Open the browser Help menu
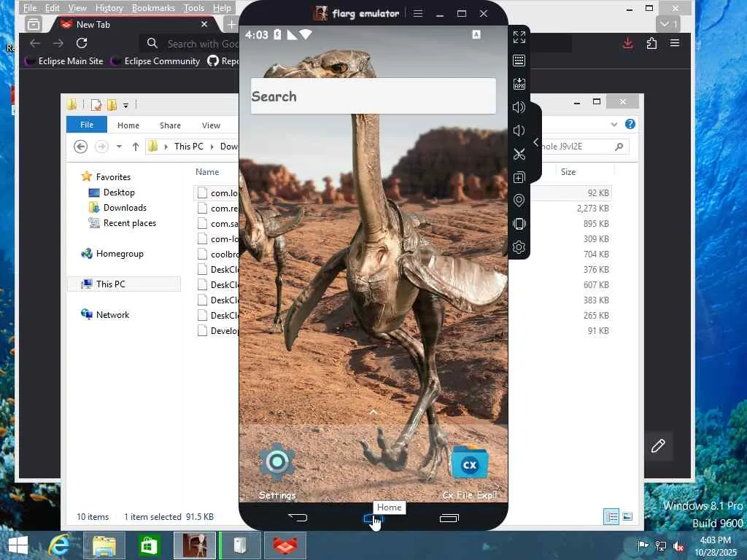Image resolution: width=747 pixels, height=560 pixels. pyautogui.click(x=222, y=8)
